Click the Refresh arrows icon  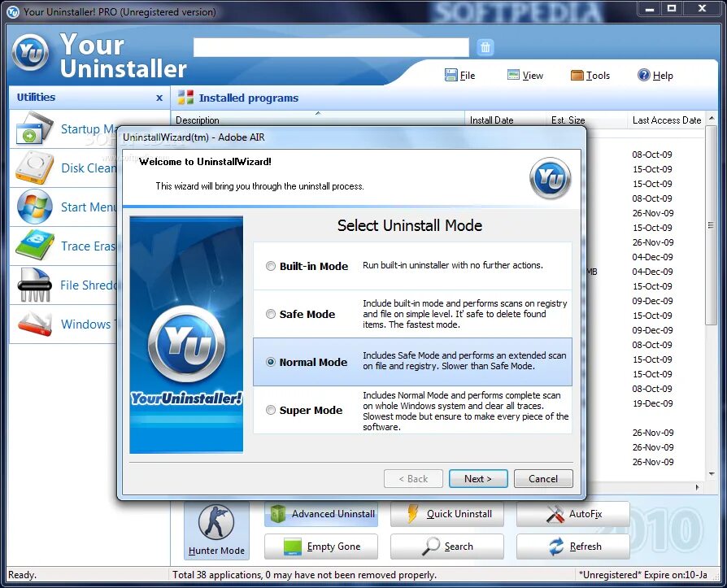coord(556,547)
